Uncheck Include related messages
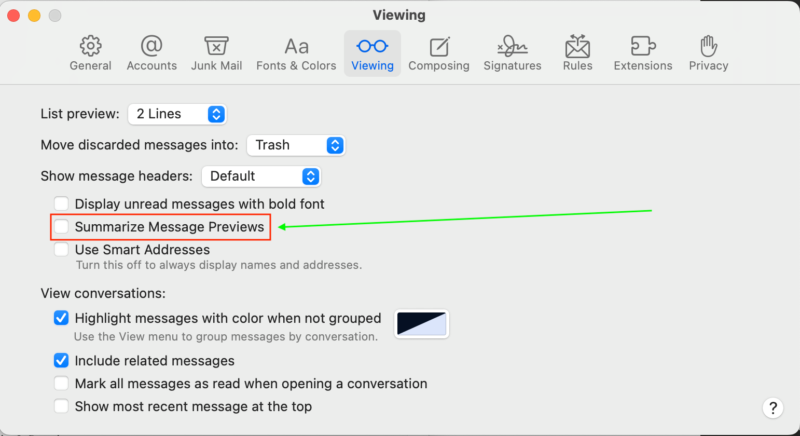 (61, 361)
